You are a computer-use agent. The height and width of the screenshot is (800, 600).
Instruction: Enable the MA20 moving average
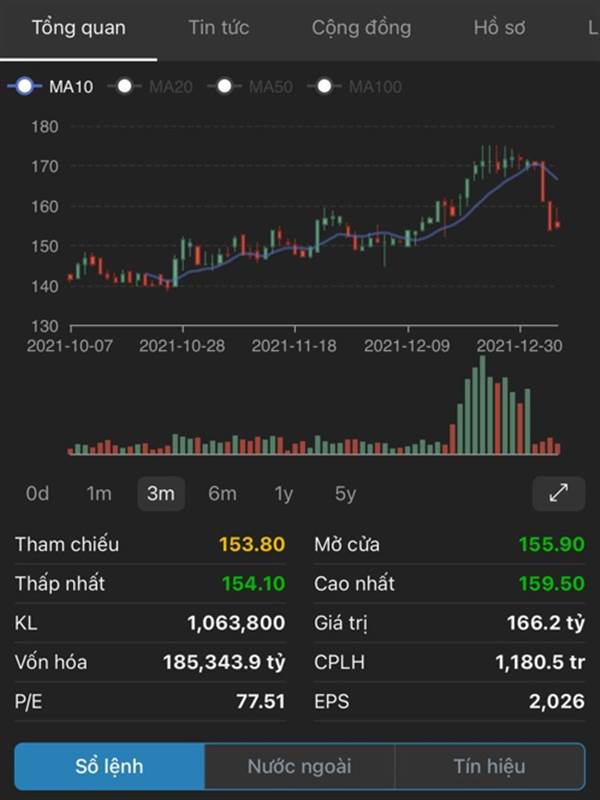[150, 87]
